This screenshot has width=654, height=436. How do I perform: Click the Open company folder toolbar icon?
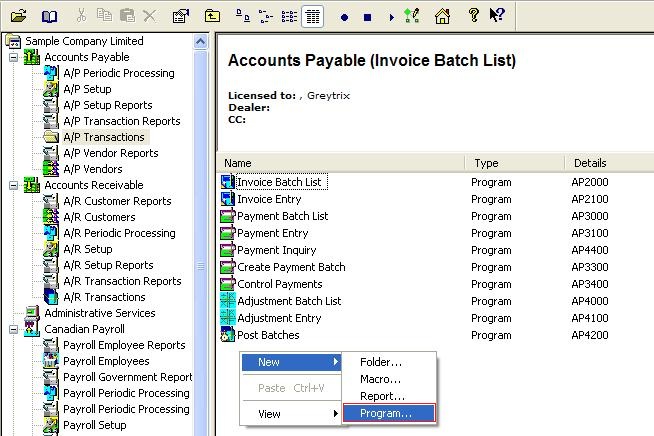tap(19, 17)
